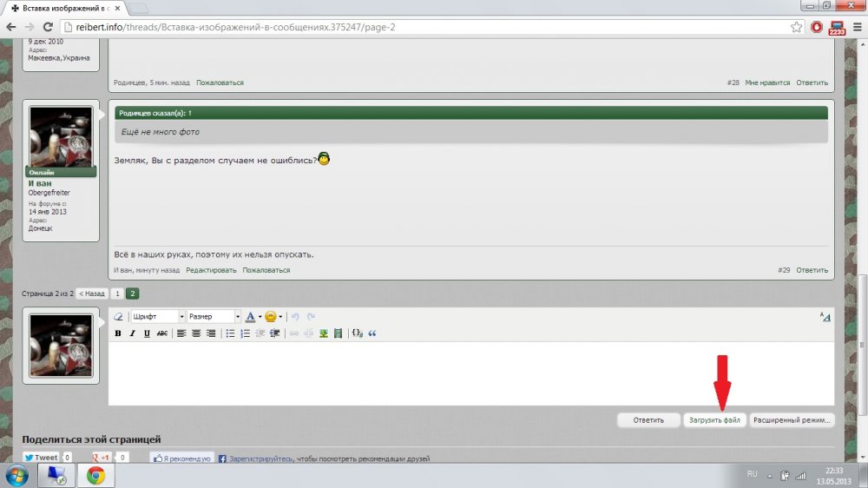This screenshot has width=868, height=488.
Task: Toggle Italic formatting in the editor
Action: [x=132, y=333]
